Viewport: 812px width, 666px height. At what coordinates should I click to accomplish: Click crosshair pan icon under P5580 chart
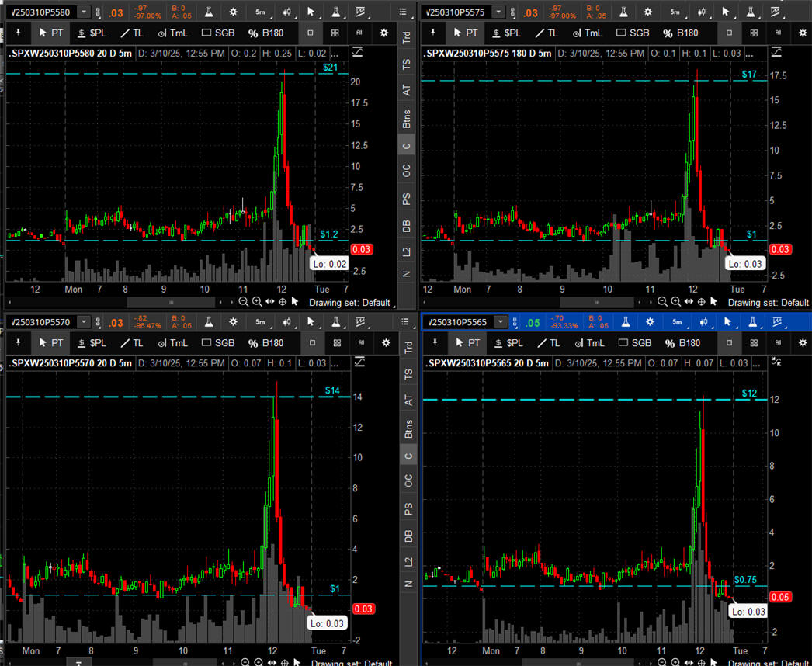pyautogui.click(x=282, y=302)
